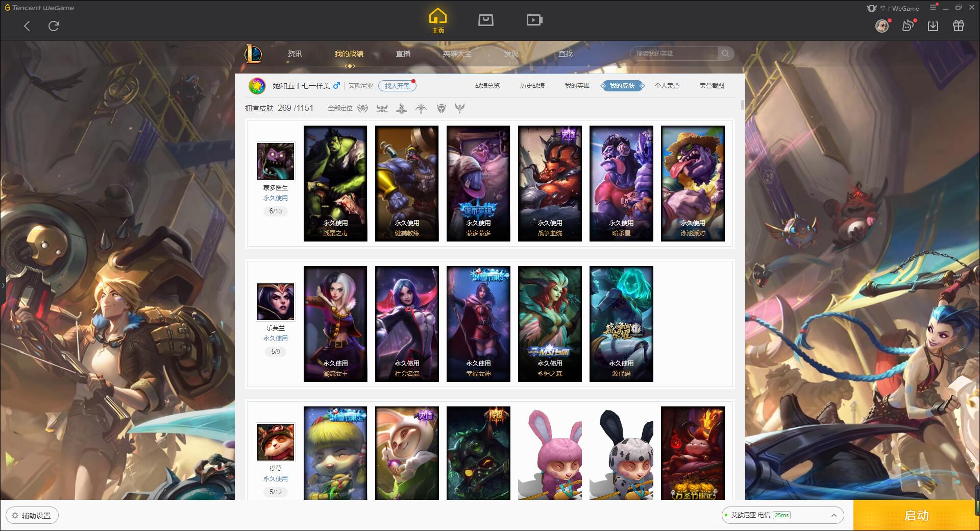Open the 发现 navigation tab

point(511,54)
